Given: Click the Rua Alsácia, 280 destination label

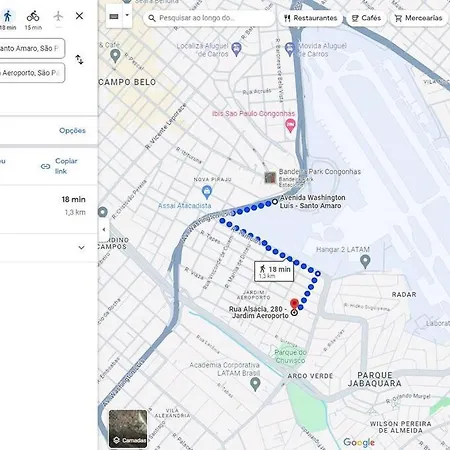Looking at the screenshot, I should [259, 312].
